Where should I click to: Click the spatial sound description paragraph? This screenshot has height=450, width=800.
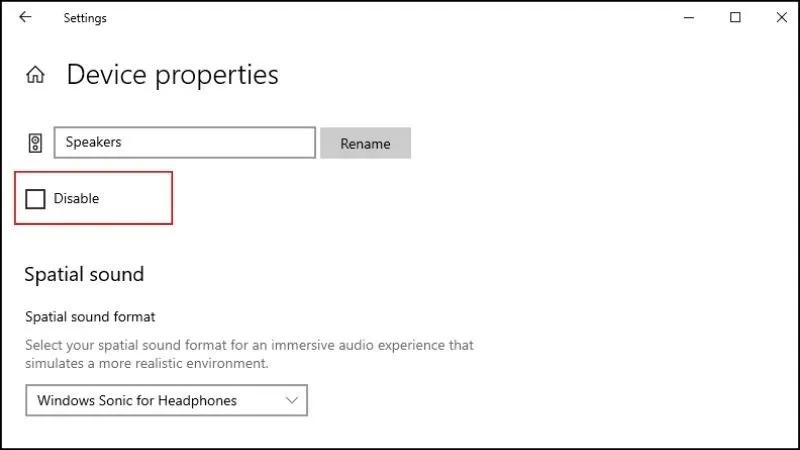[249, 354]
